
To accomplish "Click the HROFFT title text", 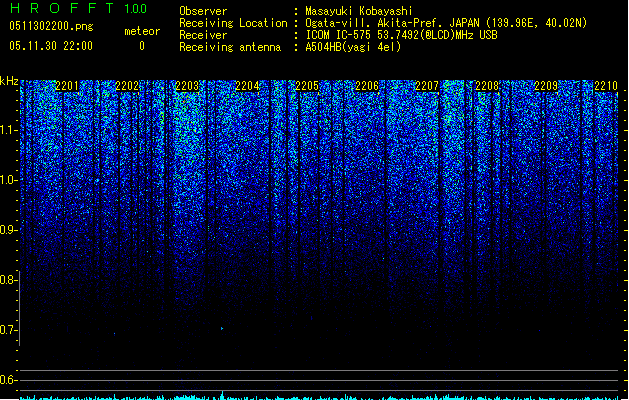I will 62,8.
